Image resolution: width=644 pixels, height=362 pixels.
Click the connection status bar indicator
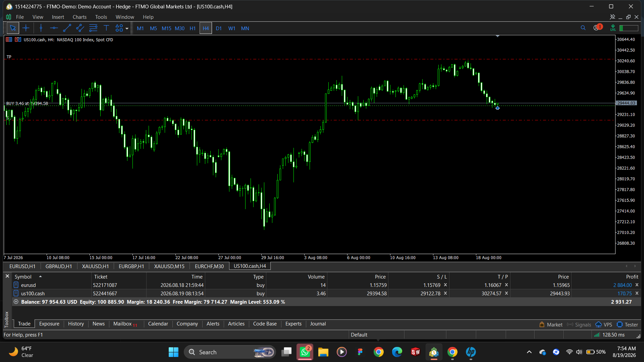(629, 28)
